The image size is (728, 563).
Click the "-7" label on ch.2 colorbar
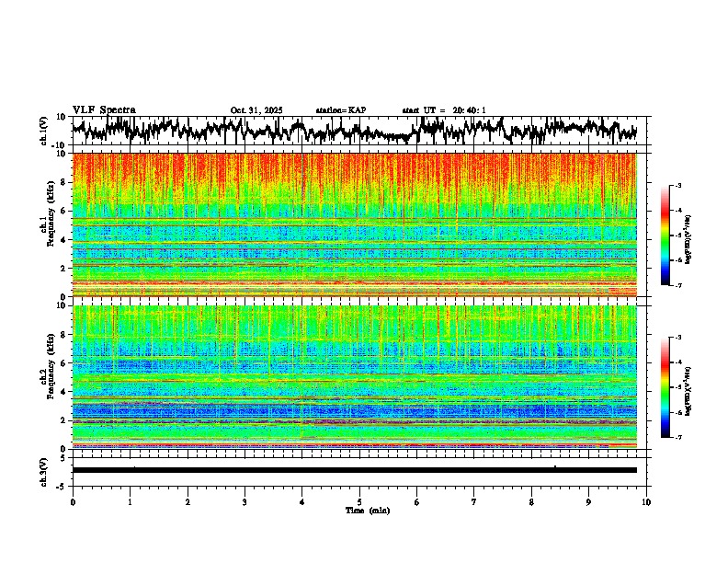tap(678, 437)
